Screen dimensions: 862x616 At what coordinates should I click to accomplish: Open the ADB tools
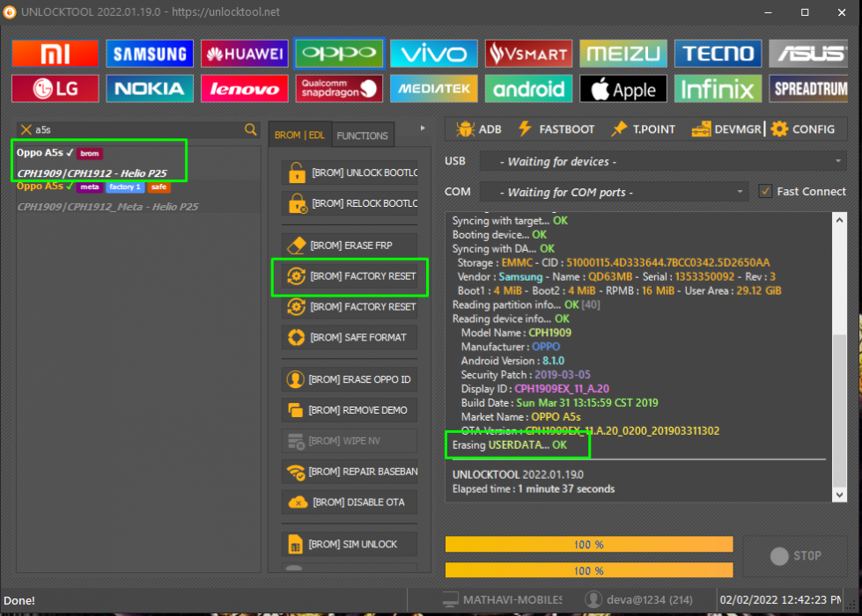(479, 129)
